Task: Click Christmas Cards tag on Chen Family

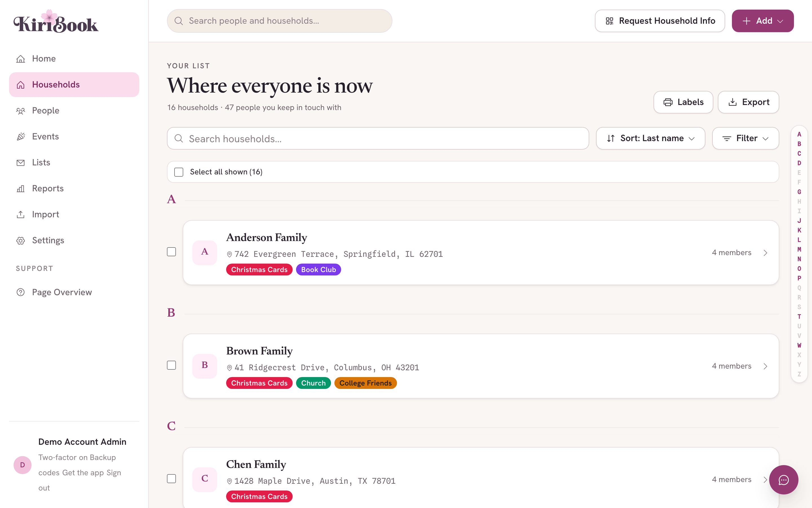Action: click(259, 497)
